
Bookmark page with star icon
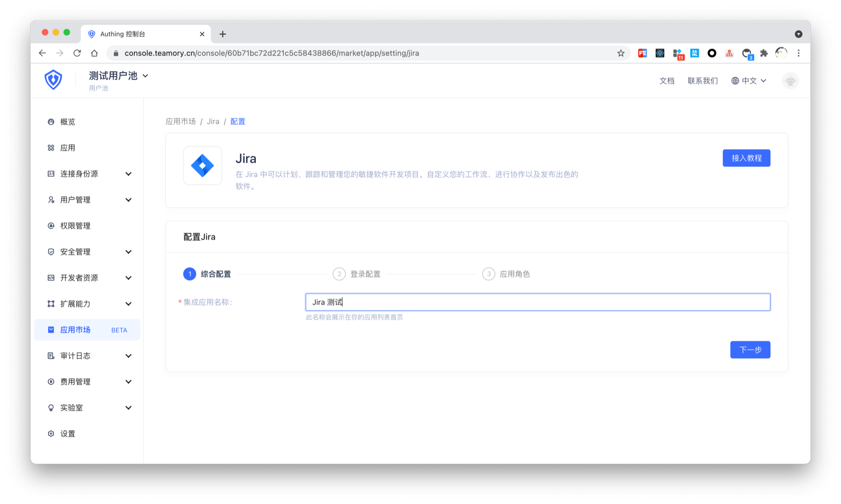point(621,53)
